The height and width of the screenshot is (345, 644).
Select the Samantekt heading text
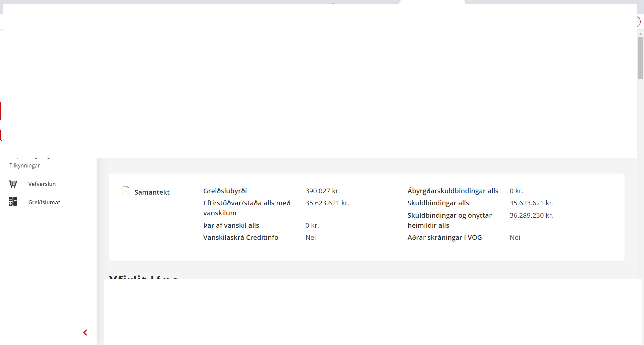(152, 192)
